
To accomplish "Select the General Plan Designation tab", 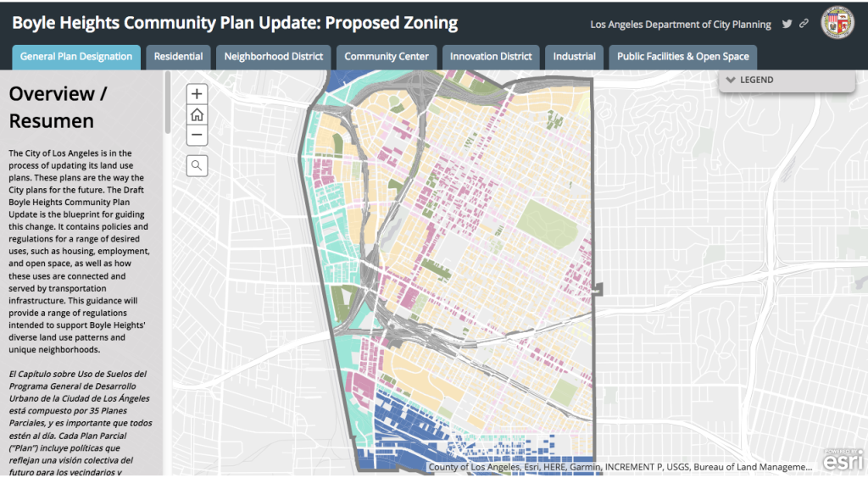I will [x=75, y=57].
